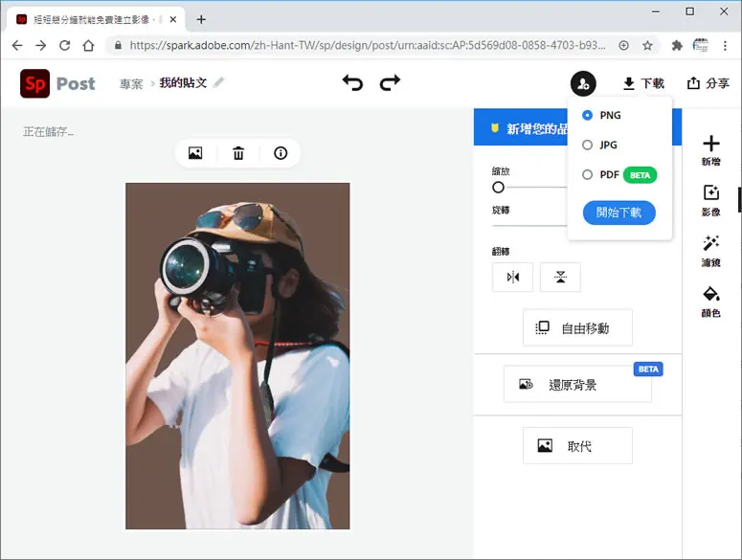This screenshot has height=560, width=742.
Task: Click the redo arrow icon
Action: tap(390, 82)
